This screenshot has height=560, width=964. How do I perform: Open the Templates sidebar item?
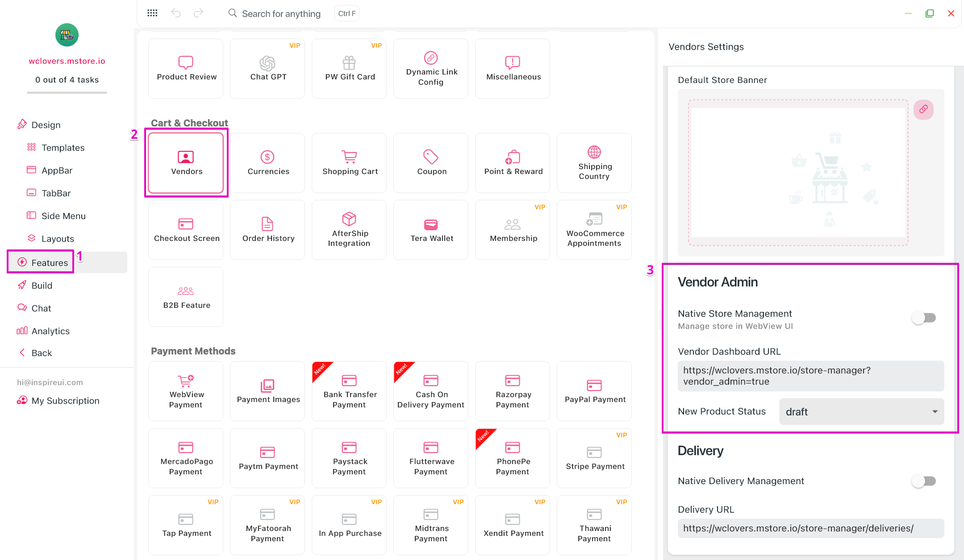[x=63, y=148]
